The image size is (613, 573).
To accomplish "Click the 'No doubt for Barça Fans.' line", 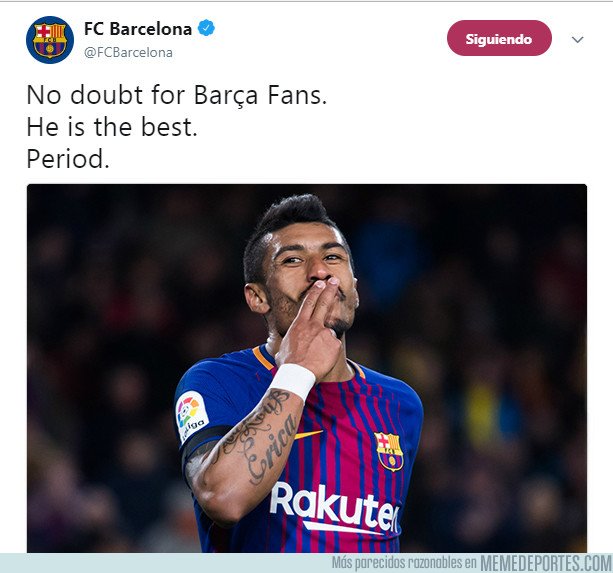I will click(177, 95).
